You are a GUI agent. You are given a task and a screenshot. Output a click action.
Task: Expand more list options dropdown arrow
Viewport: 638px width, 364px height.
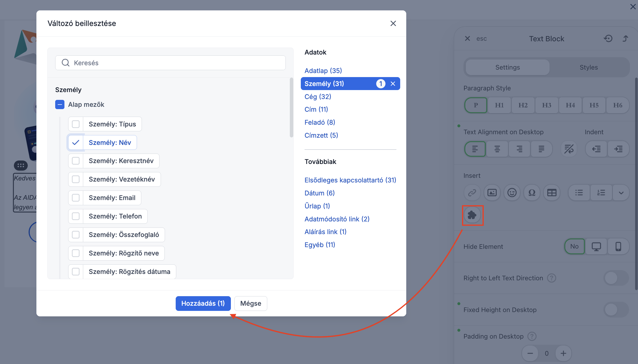[621, 193]
